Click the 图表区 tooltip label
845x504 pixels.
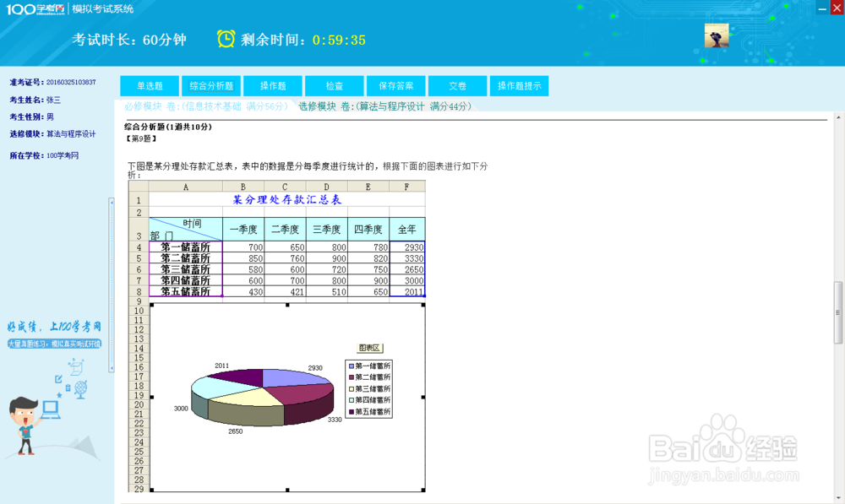(x=369, y=348)
